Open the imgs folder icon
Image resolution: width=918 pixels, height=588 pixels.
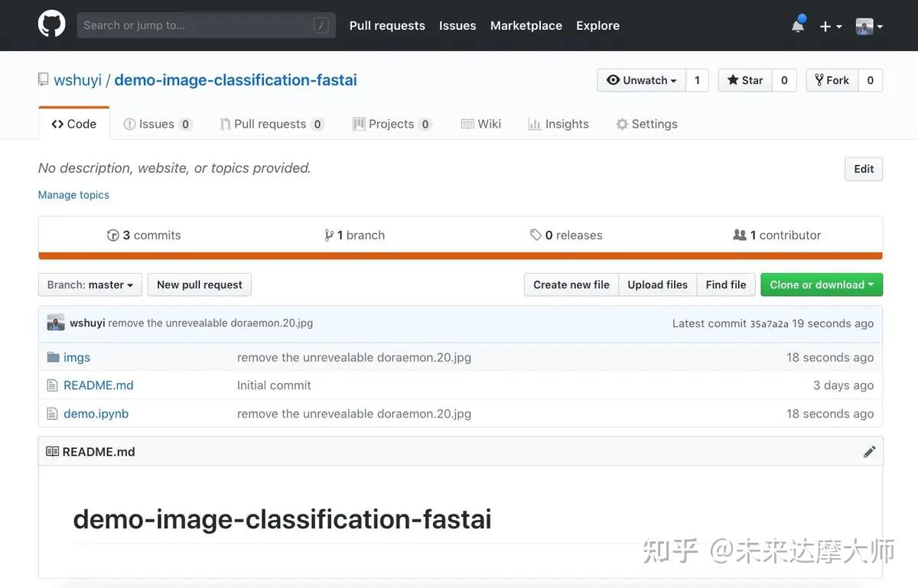click(52, 357)
